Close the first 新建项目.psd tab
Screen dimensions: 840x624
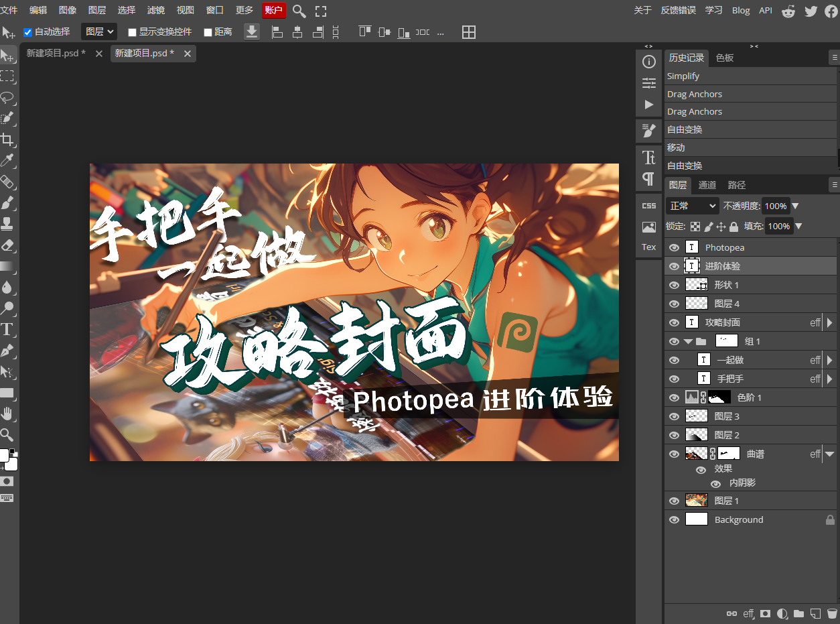[x=99, y=54]
